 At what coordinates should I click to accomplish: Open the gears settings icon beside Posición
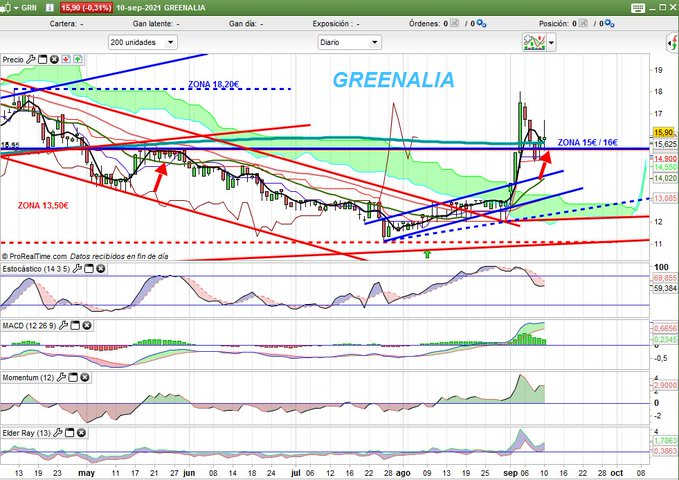point(609,23)
